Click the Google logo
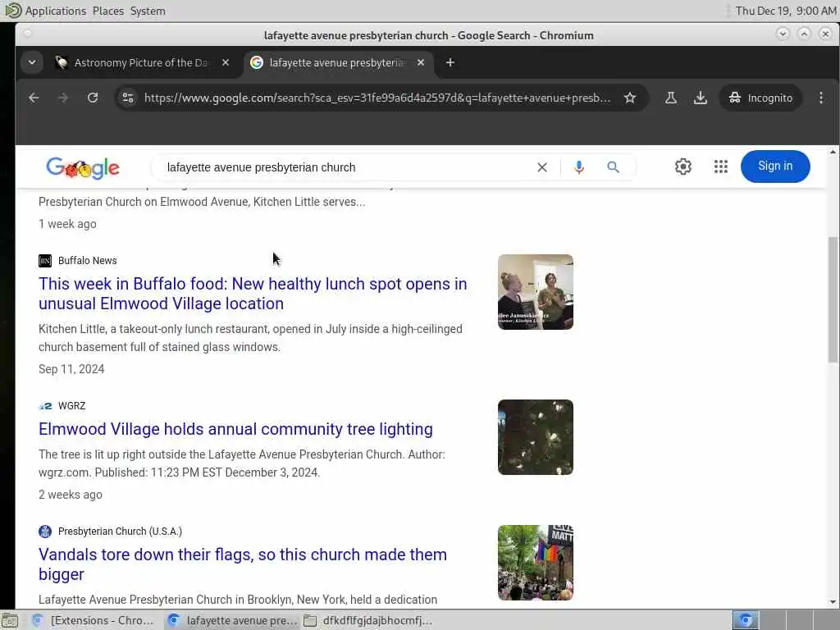840x630 pixels. click(x=83, y=167)
